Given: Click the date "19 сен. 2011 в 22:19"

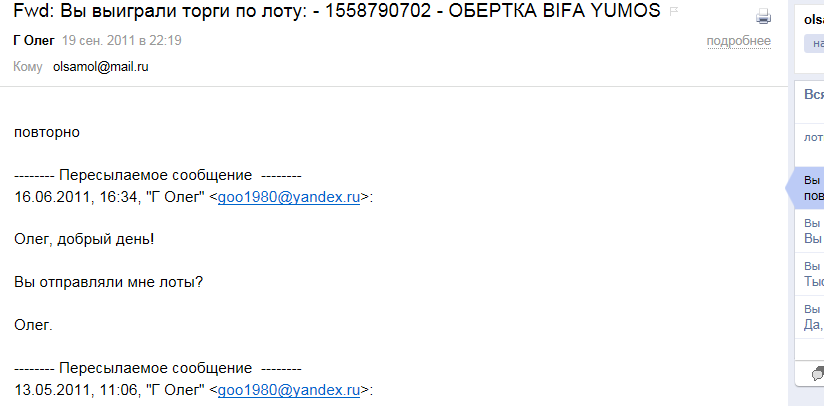Looking at the screenshot, I should tap(122, 40).
